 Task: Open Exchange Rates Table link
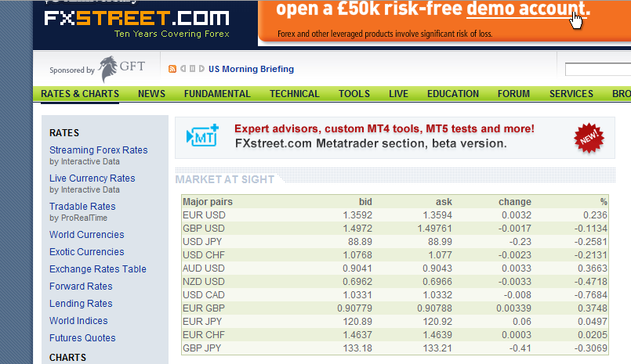point(98,269)
